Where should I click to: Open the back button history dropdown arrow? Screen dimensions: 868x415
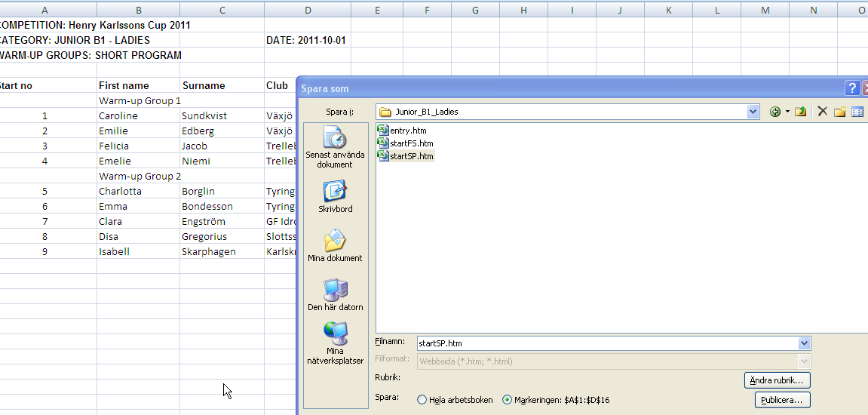787,112
